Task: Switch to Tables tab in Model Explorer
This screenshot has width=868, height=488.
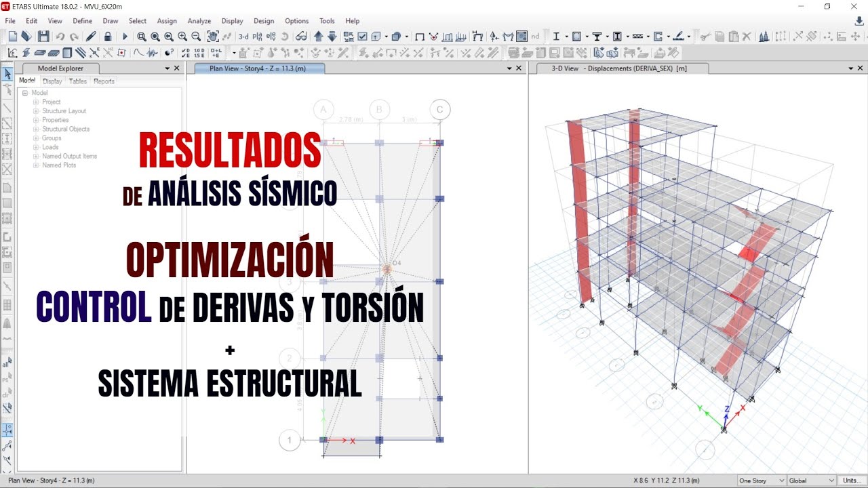Action: point(78,81)
